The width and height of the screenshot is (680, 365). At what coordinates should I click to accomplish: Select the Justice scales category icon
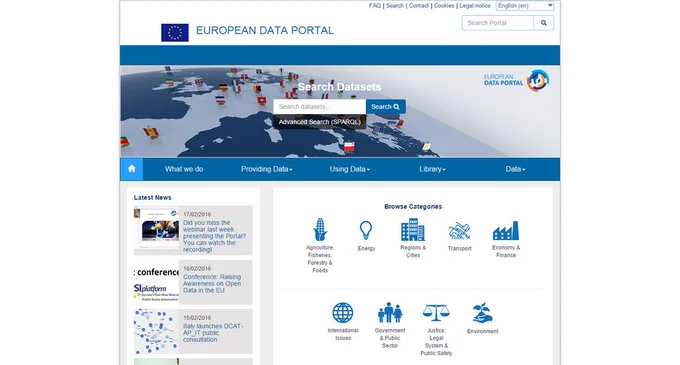[436, 313]
